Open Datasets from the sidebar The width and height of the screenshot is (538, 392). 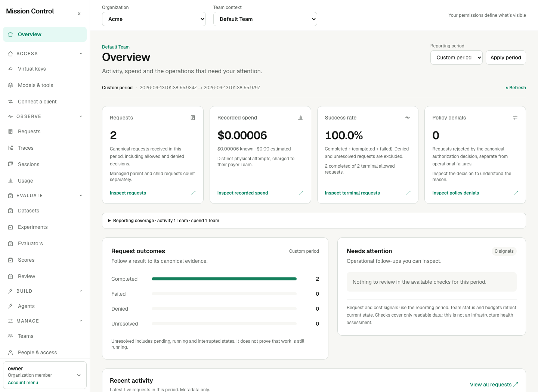[x=45, y=211]
